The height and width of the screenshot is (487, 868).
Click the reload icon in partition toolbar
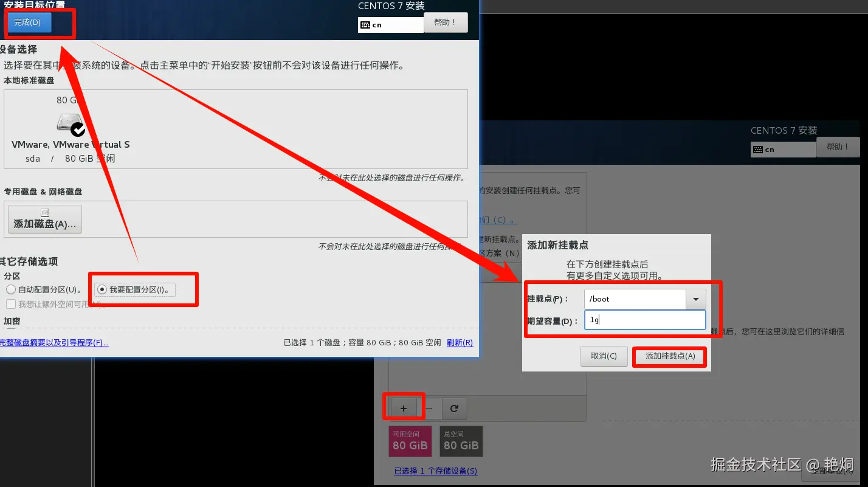pyautogui.click(x=453, y=407)
